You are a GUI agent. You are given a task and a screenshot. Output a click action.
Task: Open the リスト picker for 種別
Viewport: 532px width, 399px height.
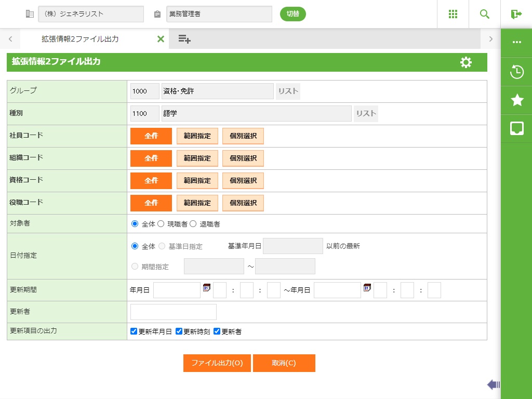point(366,114)
